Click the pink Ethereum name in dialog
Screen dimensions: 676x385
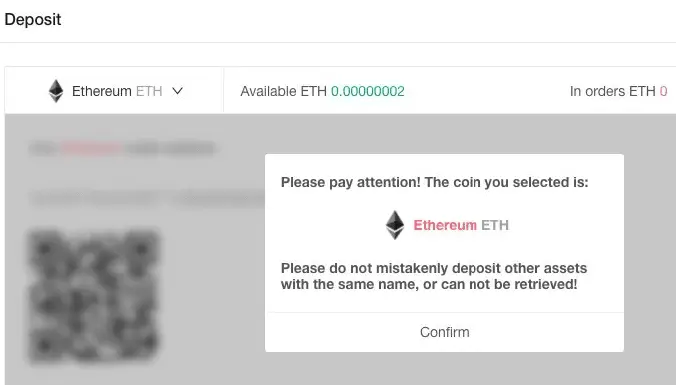click(445, 225)
